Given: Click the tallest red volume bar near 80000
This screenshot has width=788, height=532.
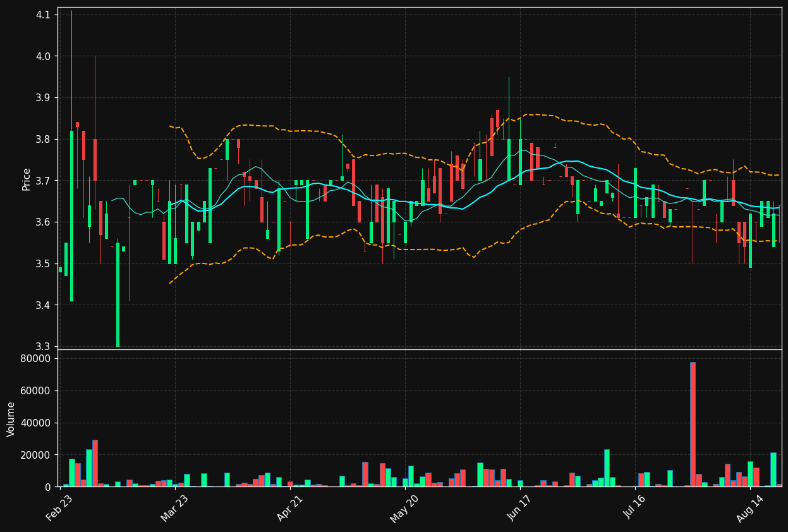Looking at the screenshot, I should pyautogui.click(x=693, y=424).
